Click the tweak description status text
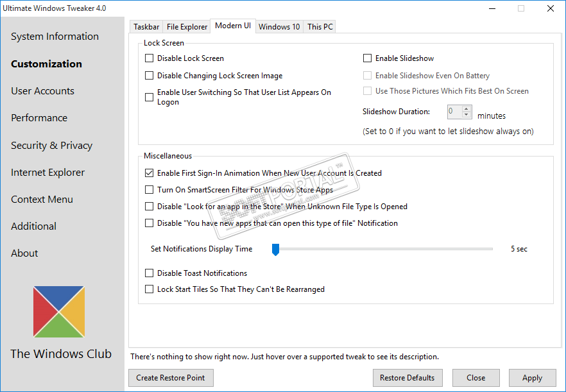 [x=284, y=357]
